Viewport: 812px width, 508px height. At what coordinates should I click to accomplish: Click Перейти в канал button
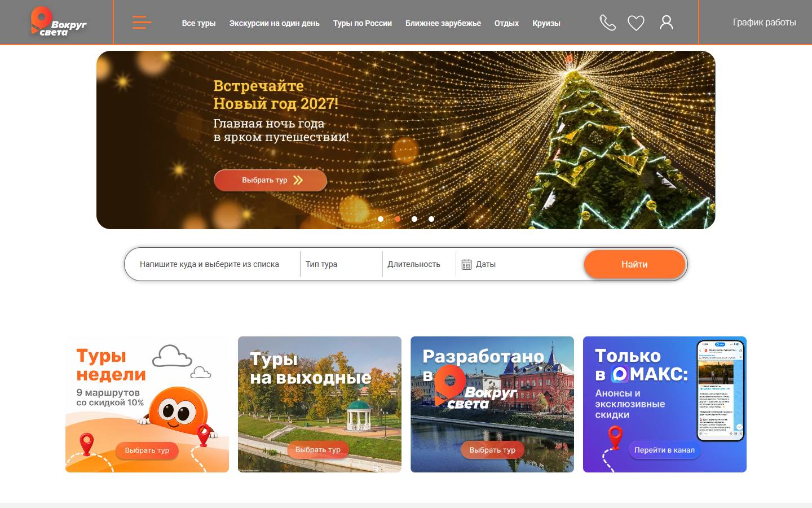point(664,450)
